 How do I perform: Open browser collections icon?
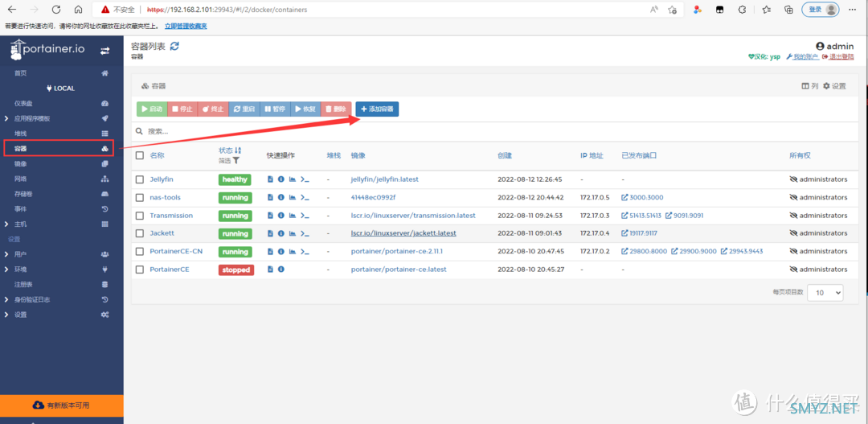(789, 10)
